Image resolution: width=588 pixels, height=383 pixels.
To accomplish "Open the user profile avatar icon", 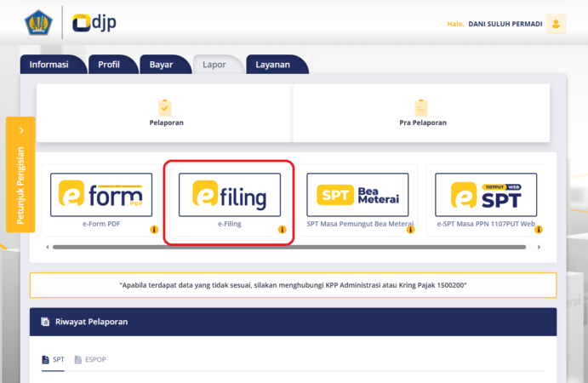I will (x=557, y=24).
